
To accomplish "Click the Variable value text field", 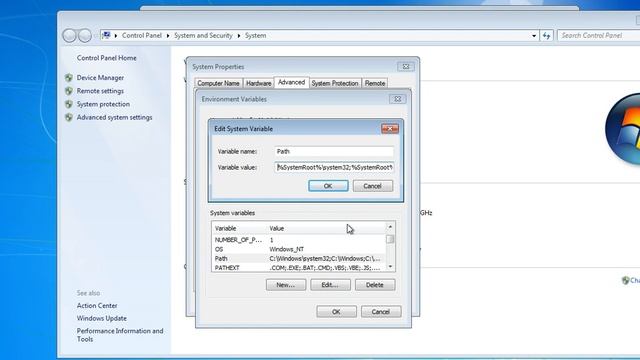I will point(334,167).
